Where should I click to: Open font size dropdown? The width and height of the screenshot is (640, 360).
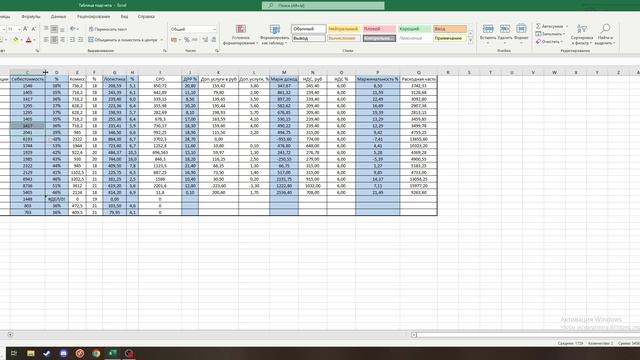click(x=19, y=29)
